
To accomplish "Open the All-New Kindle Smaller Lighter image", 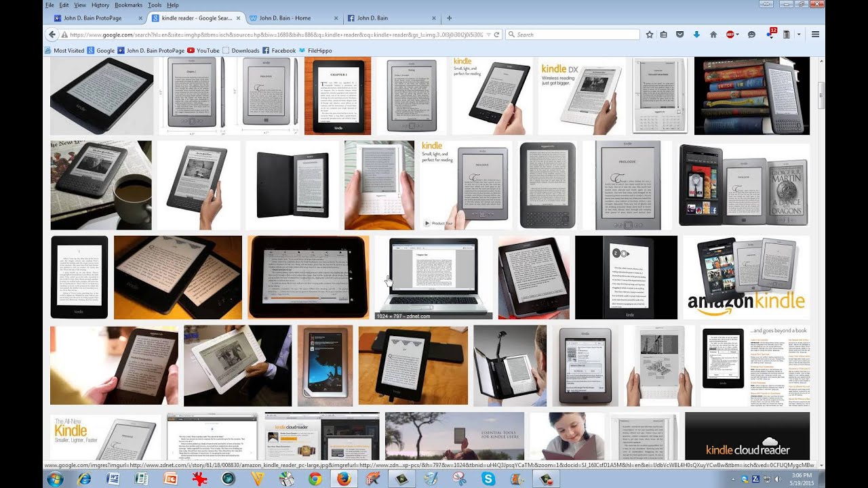I will [106, 436].
